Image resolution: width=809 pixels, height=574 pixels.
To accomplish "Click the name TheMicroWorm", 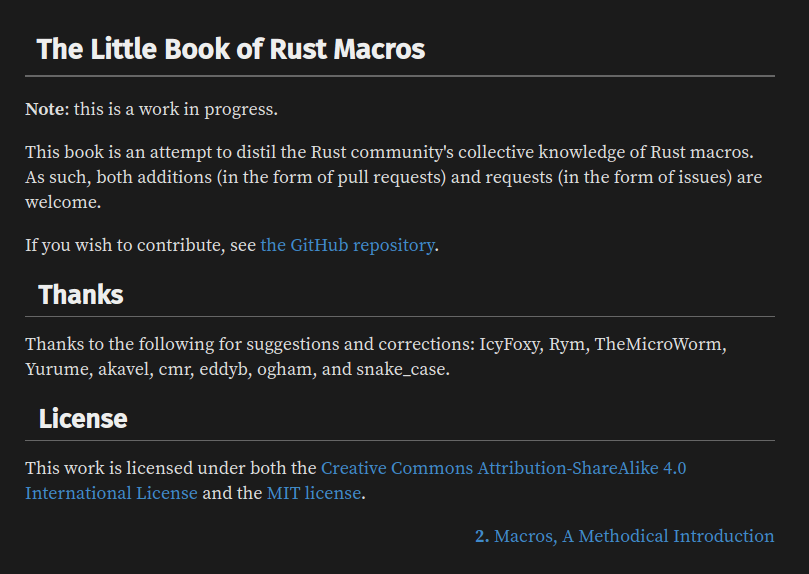I will coord(658,344).
